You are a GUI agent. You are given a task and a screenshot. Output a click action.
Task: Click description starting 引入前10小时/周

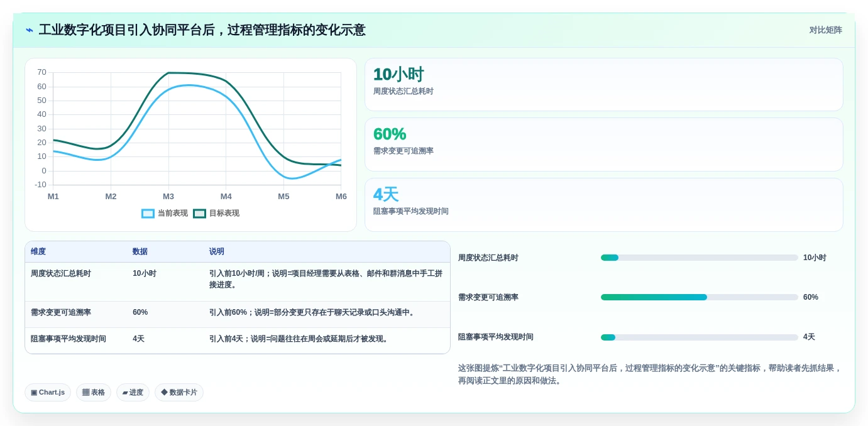(326, 279)
